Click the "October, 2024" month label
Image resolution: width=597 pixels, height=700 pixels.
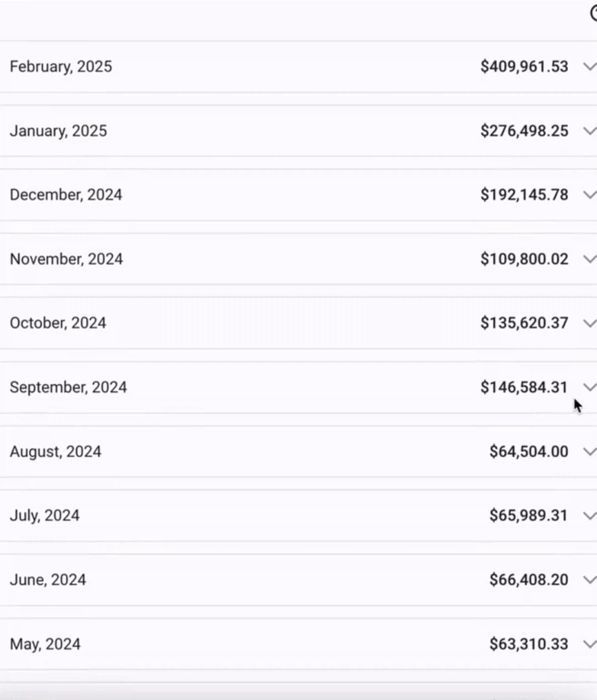pyautogui.click(x=58, y=323)
